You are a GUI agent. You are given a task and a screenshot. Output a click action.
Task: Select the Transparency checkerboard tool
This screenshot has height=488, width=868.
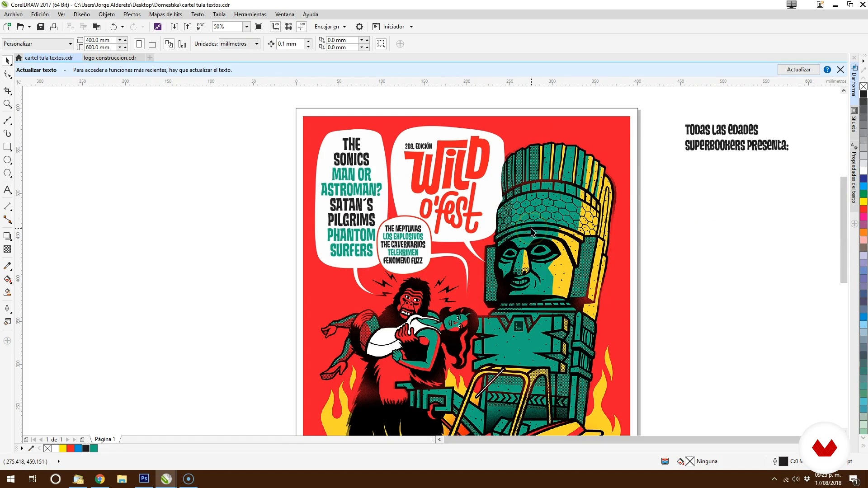pos(7,249)
